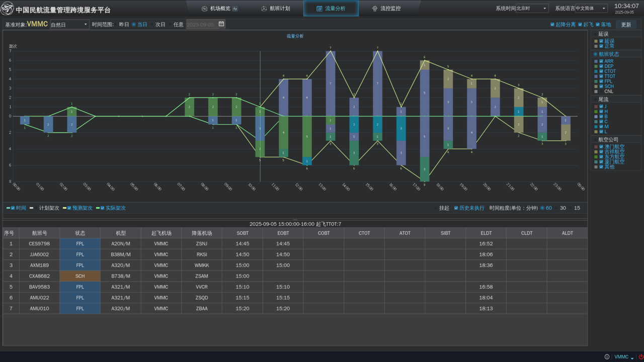644x362 pixels.
Task: Expand the 系统语言 中文简体 dropdown
Action: pos(591,9)
